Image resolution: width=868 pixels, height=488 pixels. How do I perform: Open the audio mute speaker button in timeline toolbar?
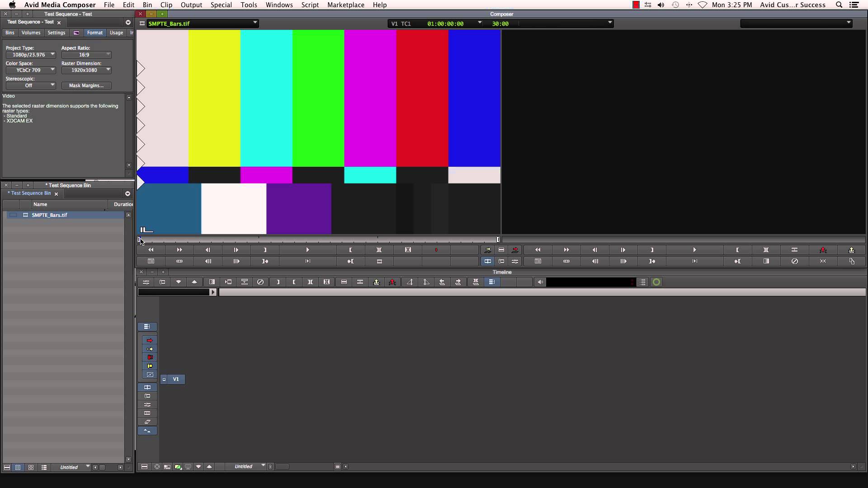(540, 282)
